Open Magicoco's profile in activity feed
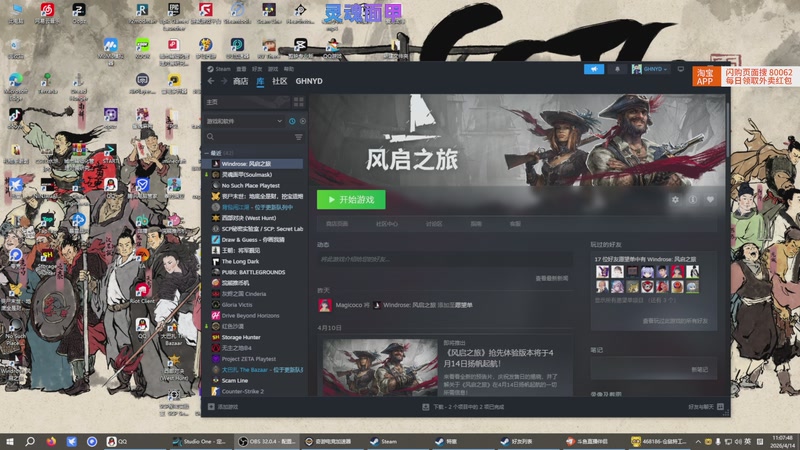Viewport: 800px width, 450px height. [349, 305]
